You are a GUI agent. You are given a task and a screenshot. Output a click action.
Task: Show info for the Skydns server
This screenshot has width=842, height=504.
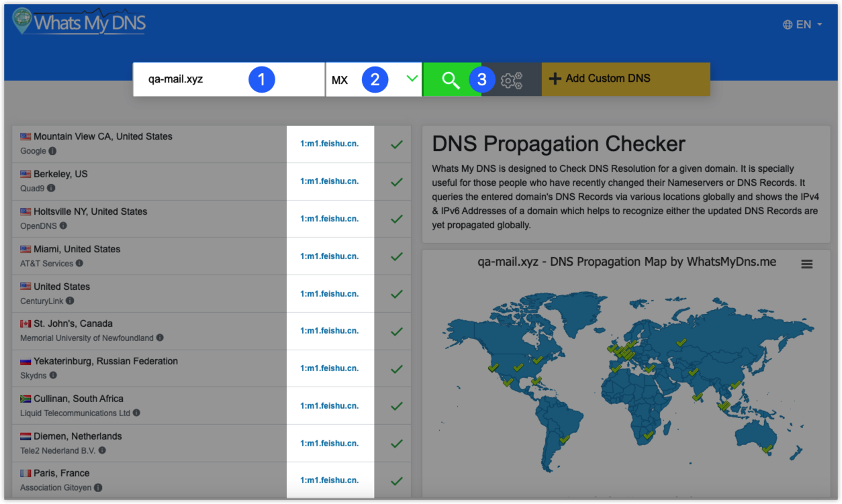click(53, 376)
